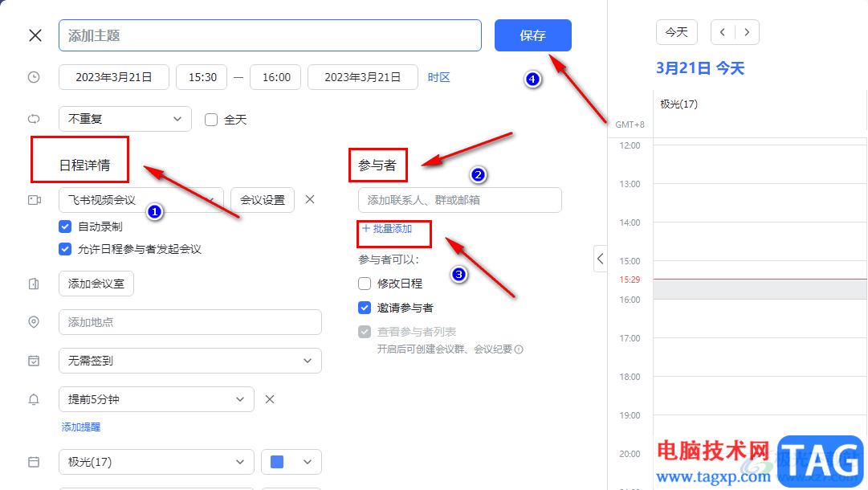Viewport: 868px width, 490px height.
Task: Click the info icon after 会议纪要
Action: (519, 349)
